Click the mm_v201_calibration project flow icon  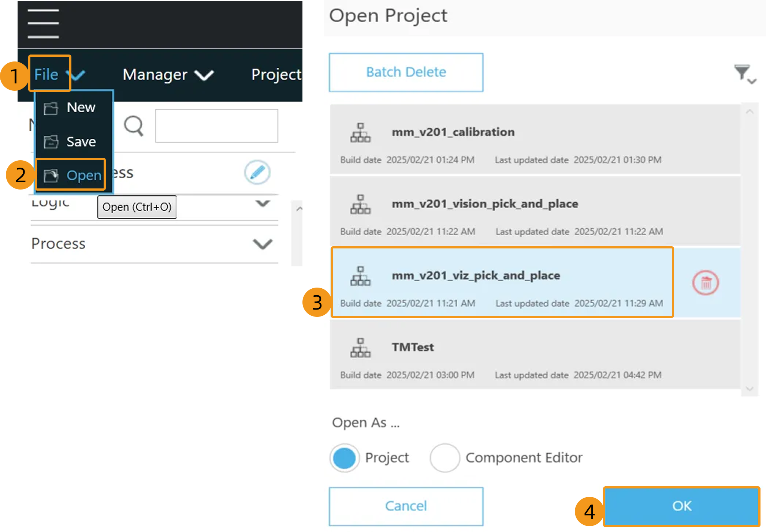[360, 132]
